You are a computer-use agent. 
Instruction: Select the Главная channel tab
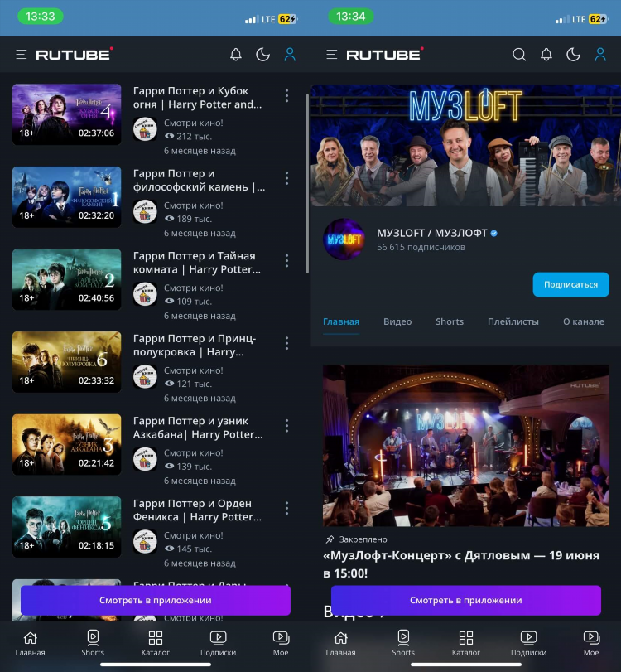[x=341, y=321]
